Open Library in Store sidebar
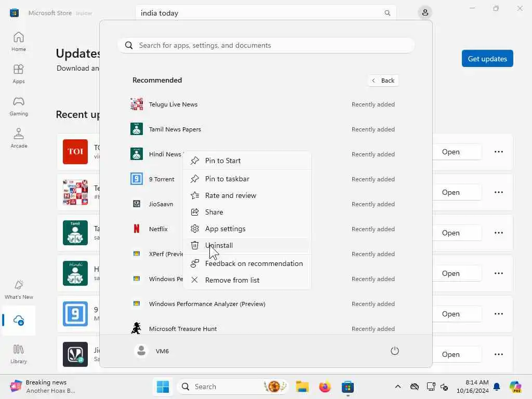The image size is (532, 399). click(18, 354)
